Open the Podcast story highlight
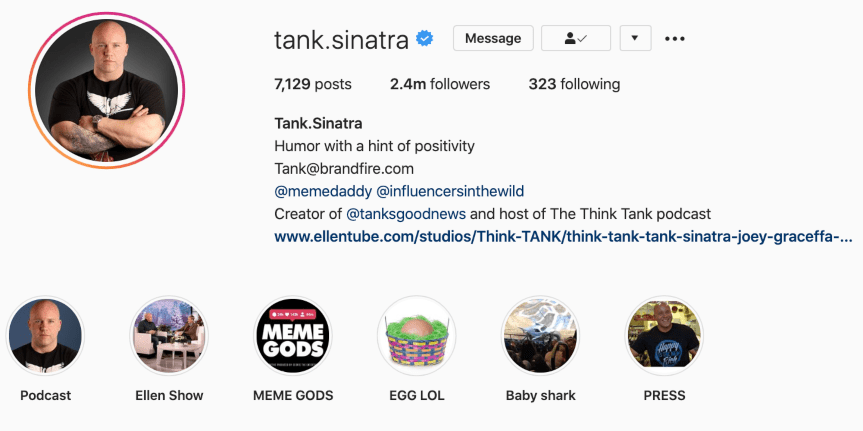This screenshot has width=863, height=431. pyautogui.click(x=45, y=335)
